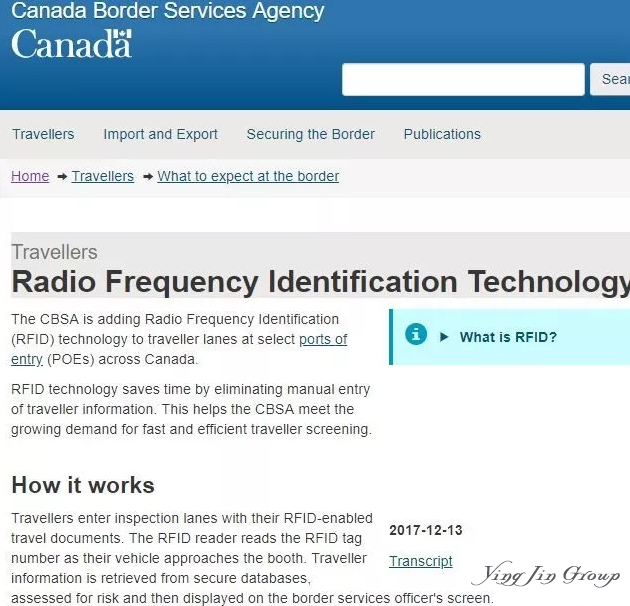Open 'What to expect at the border' breadcrumb
This screenshot has height=606, width=630.
coord(248,176)
